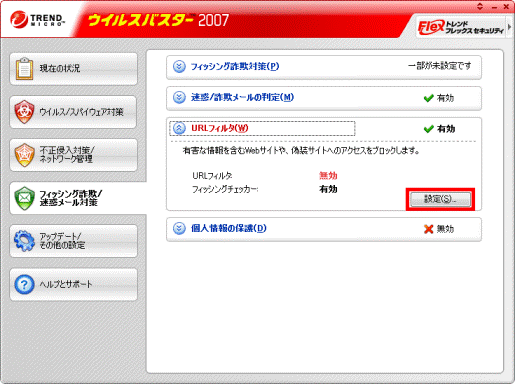Click the red biohazard shield icon
Screen dimensions: 515x384
(x=24, y=112)
